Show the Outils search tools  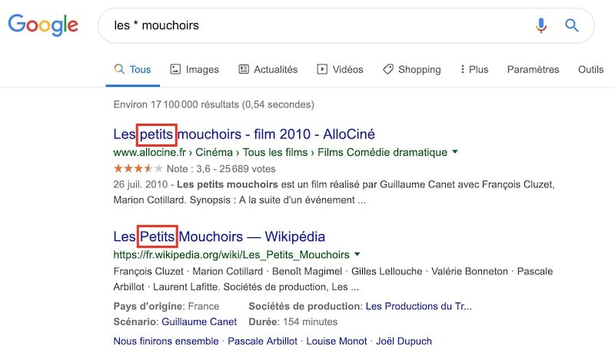point(590,69)
